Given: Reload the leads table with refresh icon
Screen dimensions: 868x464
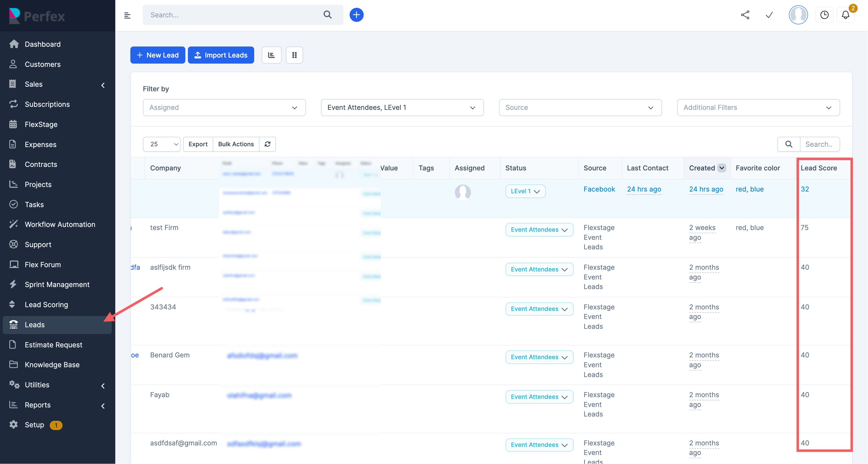Looking at the screenshot, I should (267, 144).
